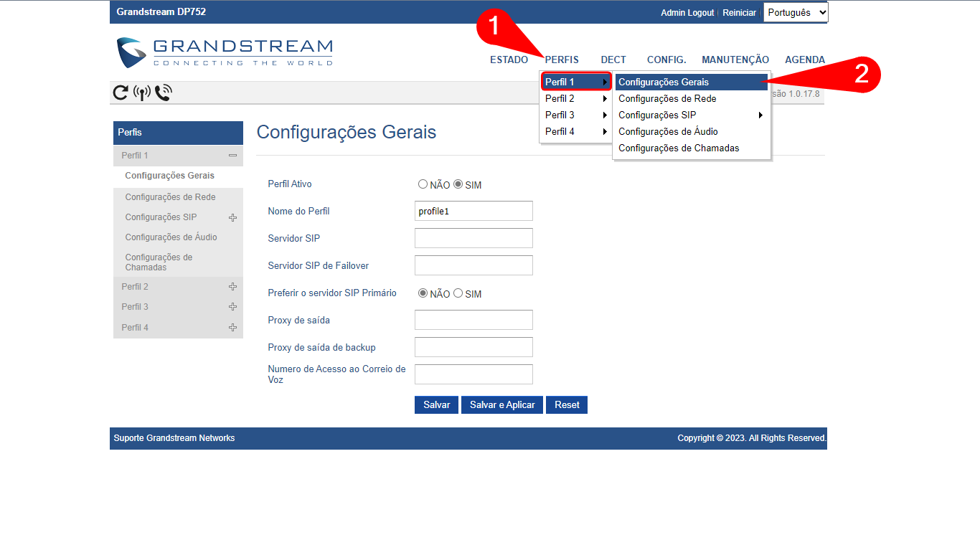Expand Perfil 4 with plus icon
The image size is (980, 540).
[232, 328]
